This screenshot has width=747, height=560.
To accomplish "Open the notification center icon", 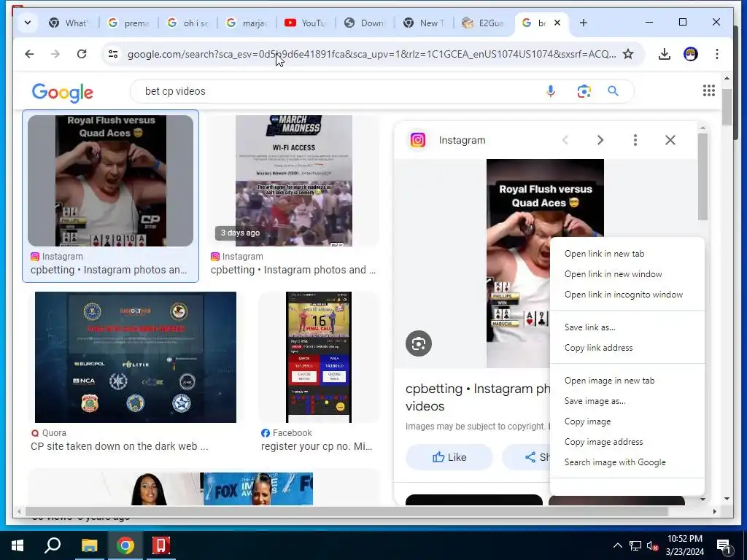I will click(x=724, y=545).
